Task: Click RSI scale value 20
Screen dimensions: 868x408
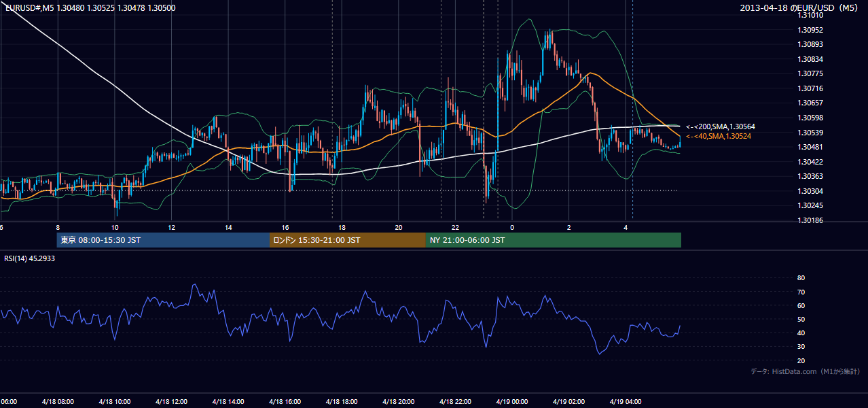Action: point(801,360)
